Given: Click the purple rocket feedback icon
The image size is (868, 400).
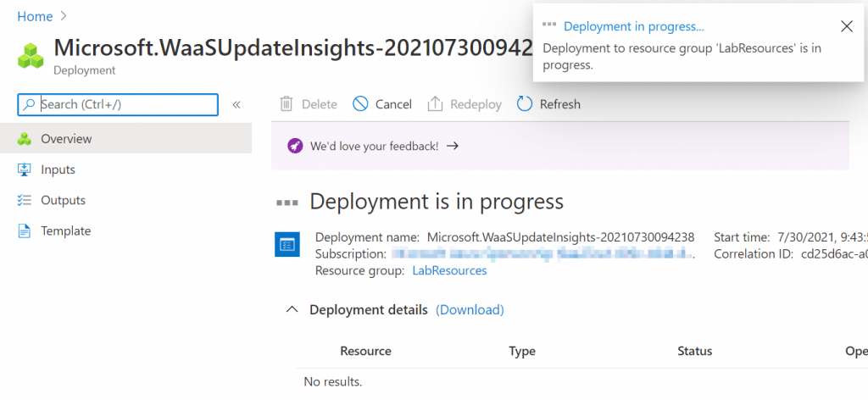Looking at the screenshot, I should [296, 146].
